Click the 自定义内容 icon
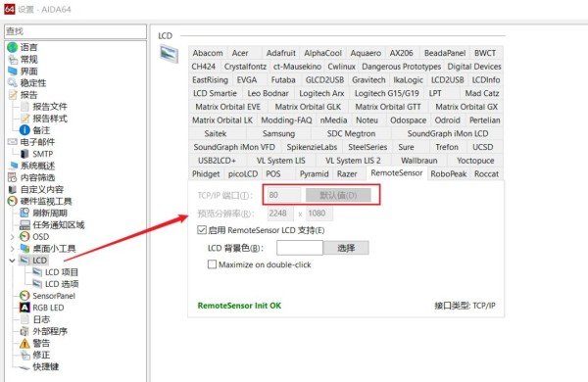588x382 pixels. click(13, 189)
